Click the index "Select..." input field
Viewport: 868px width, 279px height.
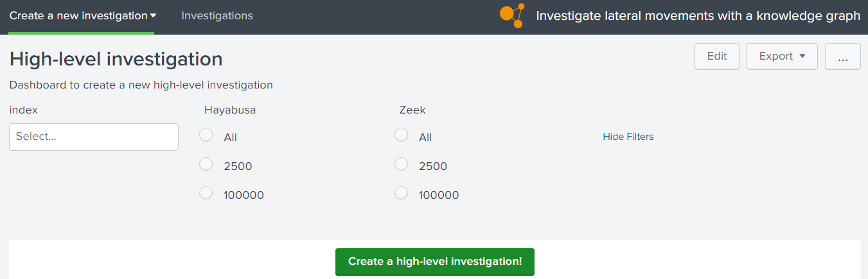94,137
